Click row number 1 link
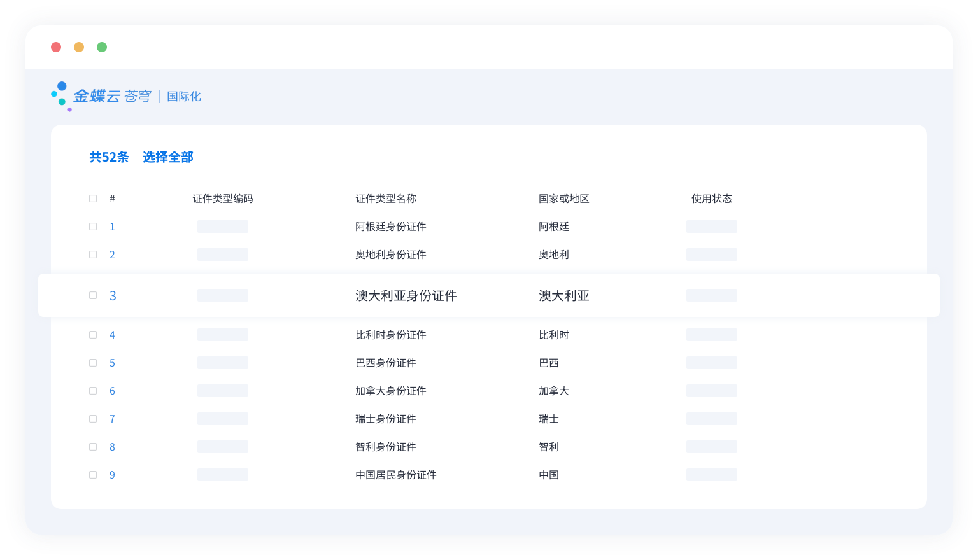Image resolution: width=978 pixels, height=560 pixels. pyautogui.click(x=112, y=227)
